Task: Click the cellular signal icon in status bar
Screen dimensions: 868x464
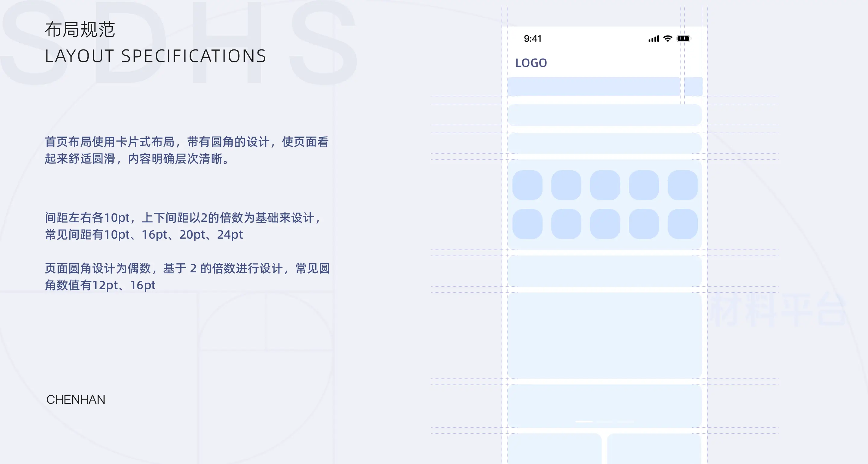Action: pos(653,39)
